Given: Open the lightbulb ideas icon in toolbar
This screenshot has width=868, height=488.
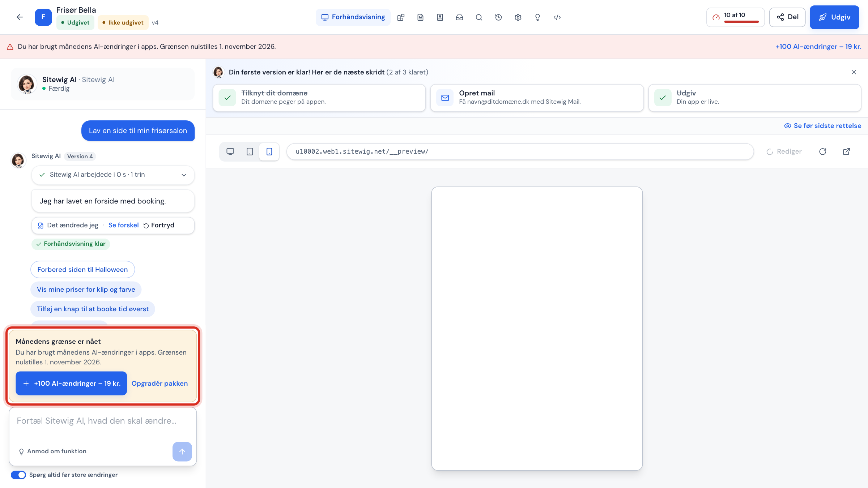Looking at the screenshot, I should (537, 17).
